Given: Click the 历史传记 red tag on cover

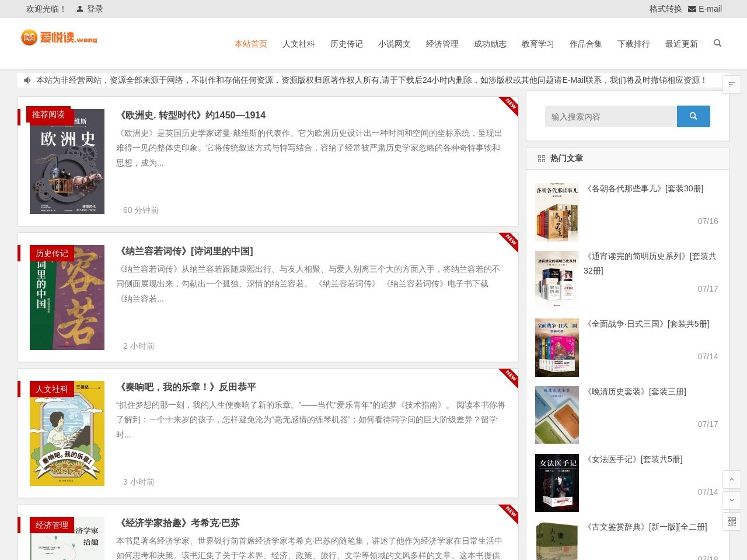Looking at the screenshot, I should 52,253.
